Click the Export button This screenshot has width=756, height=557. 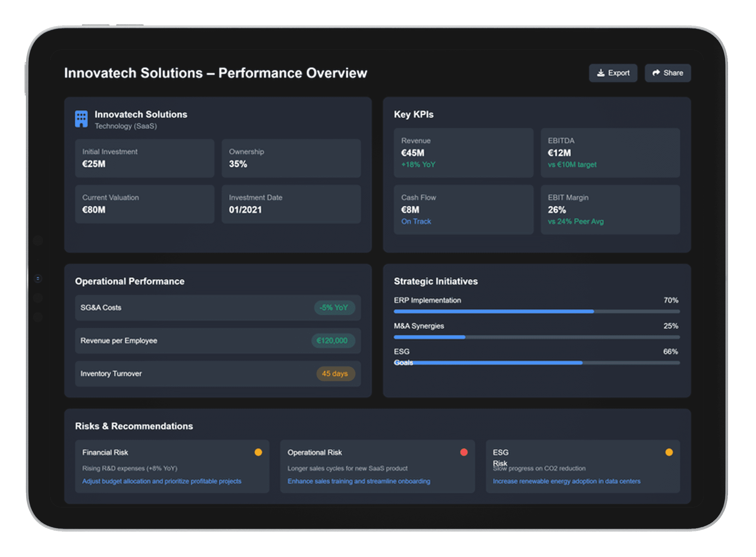(x=613, y=73)
